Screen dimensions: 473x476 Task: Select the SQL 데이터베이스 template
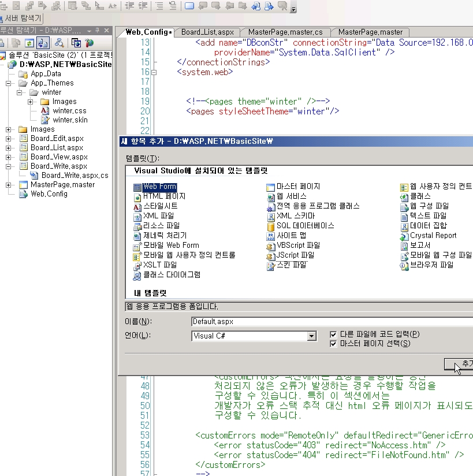pyautogui.click(x=305, y=225)
